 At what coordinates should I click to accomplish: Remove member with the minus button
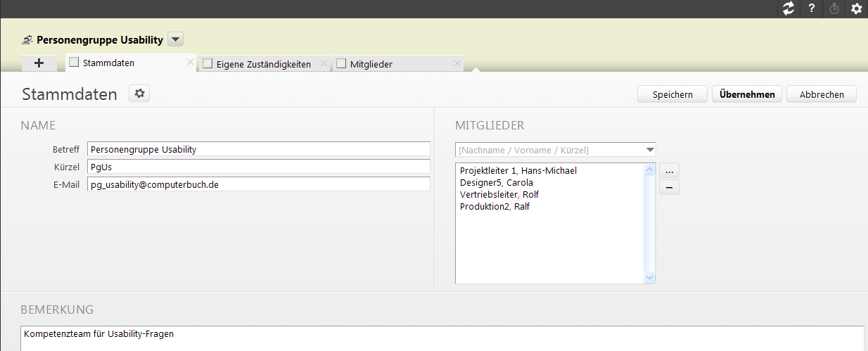click(x=669, y=187)
